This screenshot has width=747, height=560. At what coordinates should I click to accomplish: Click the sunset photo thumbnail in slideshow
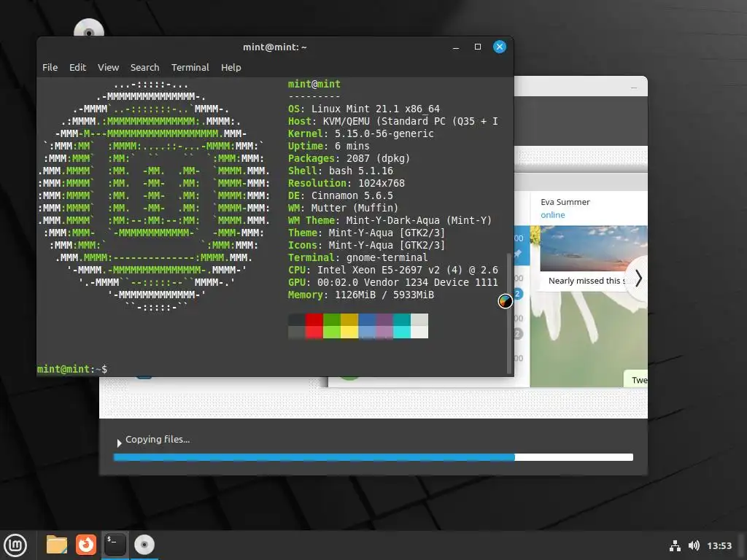(x=594, y=249)
